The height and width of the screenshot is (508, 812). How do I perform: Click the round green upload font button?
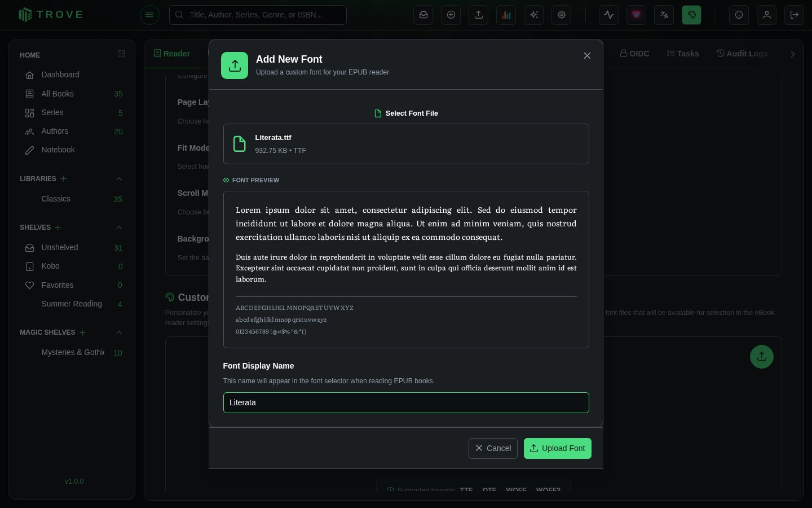762,357
